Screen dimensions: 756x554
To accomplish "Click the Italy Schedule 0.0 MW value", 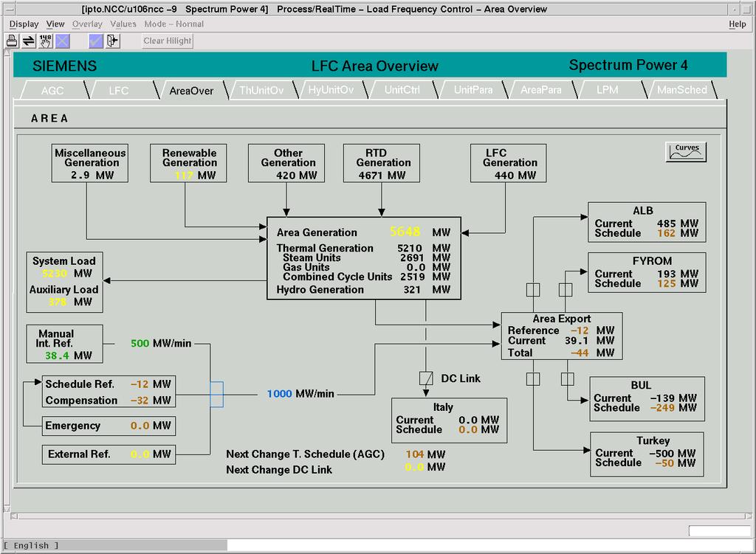I will tap(467, 429).
